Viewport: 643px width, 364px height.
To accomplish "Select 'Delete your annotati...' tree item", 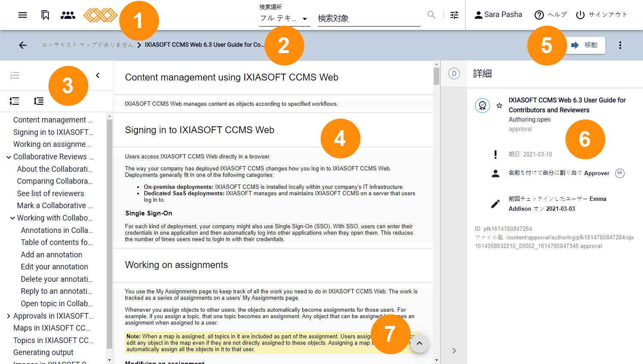I will point(57,279).
